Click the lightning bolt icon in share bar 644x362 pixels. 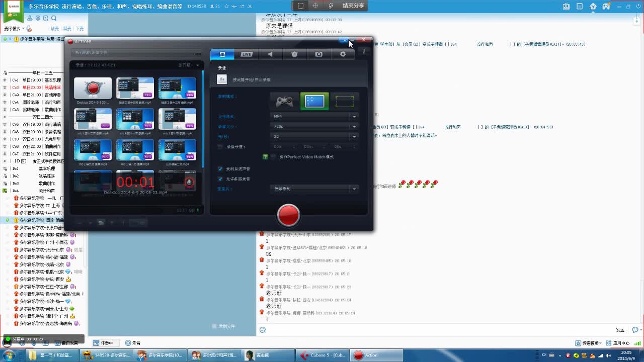(x=331, y=6)
